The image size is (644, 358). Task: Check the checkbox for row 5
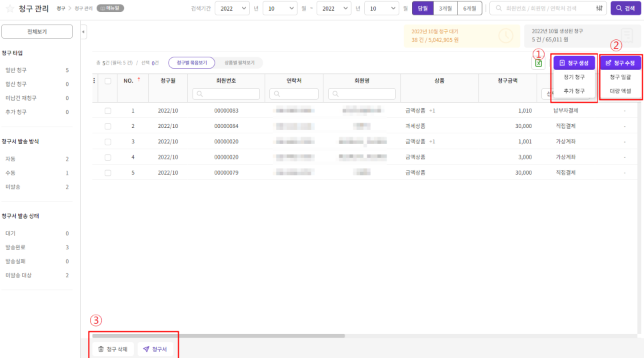(107, 173)
